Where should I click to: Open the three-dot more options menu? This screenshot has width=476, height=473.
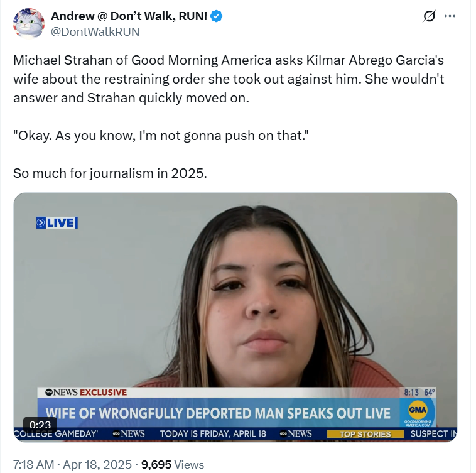(x=450, y=16)
